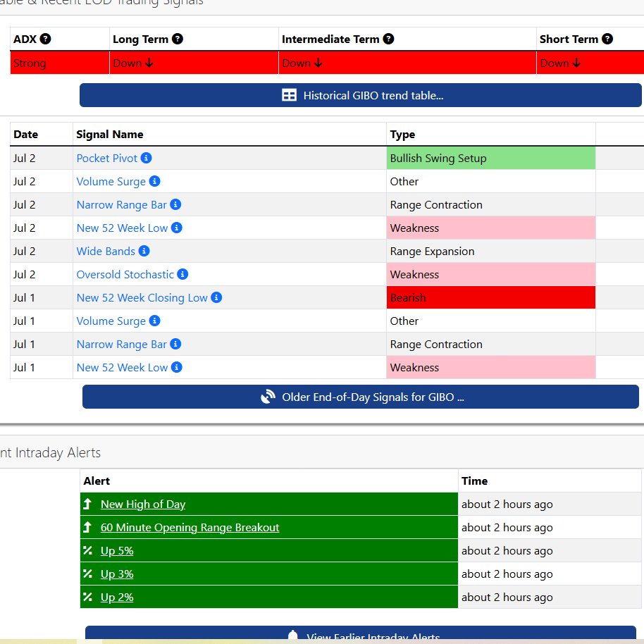Screen dimensions: 644x644
Task: Open New 52 Week Closing Low link
Action: pos(142,298)
